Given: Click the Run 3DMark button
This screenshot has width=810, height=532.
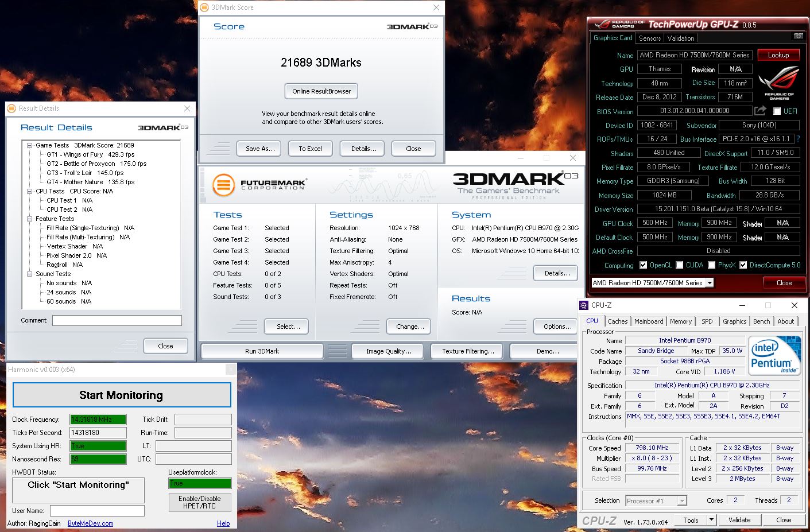Looking at the screenshot, I should click(262, 351).
